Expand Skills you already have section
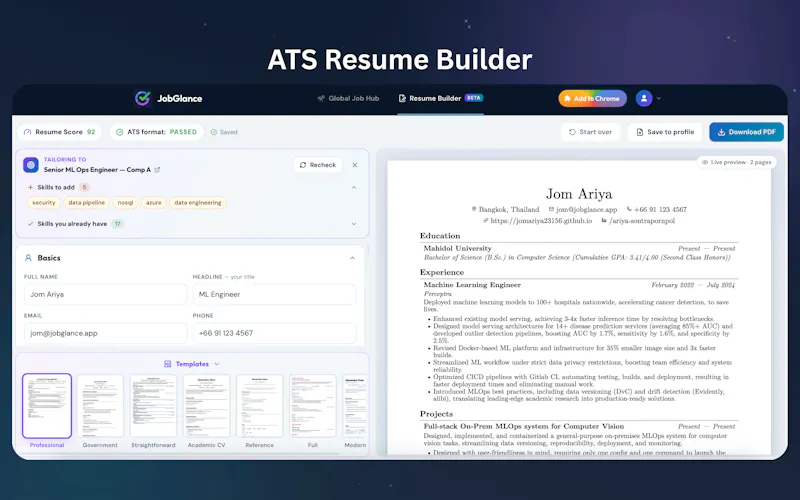 [x=354, y=224]
